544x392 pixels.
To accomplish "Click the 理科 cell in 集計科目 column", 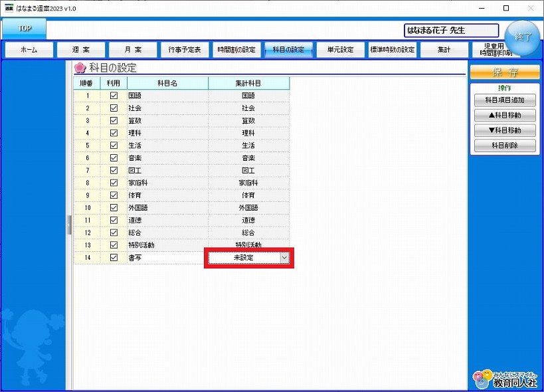I will click(249, 133).
